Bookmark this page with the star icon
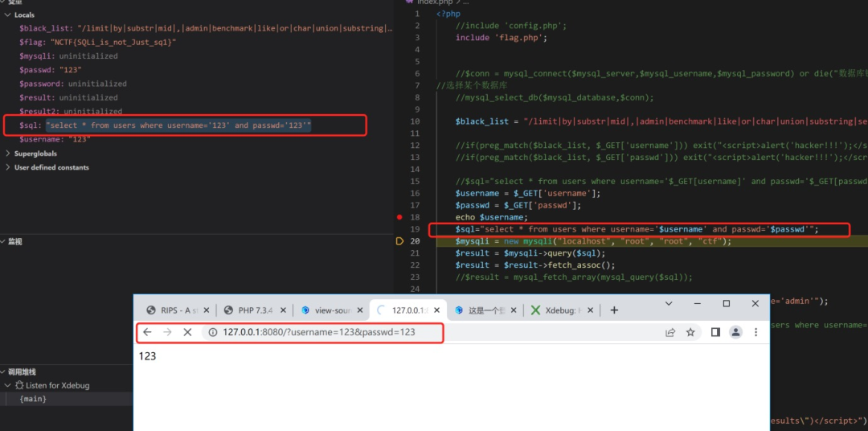This screenshot has width=868, height=431. click(690, 332)
